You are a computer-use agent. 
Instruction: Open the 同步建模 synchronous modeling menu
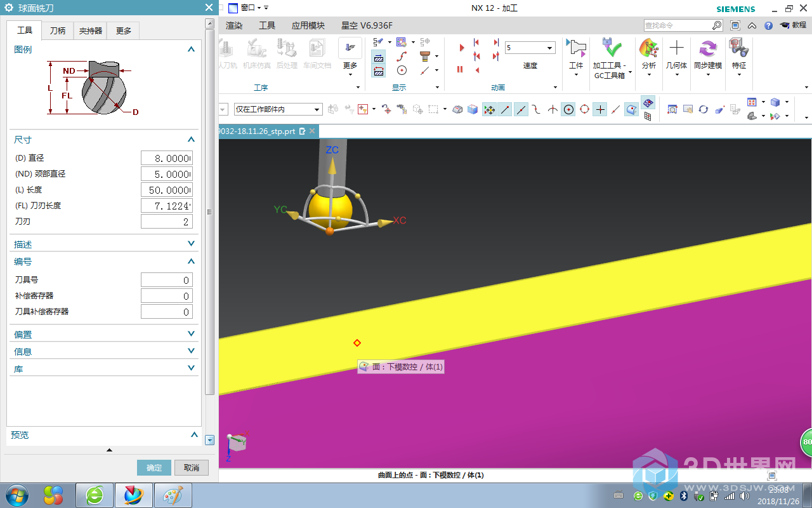[708, 57]
